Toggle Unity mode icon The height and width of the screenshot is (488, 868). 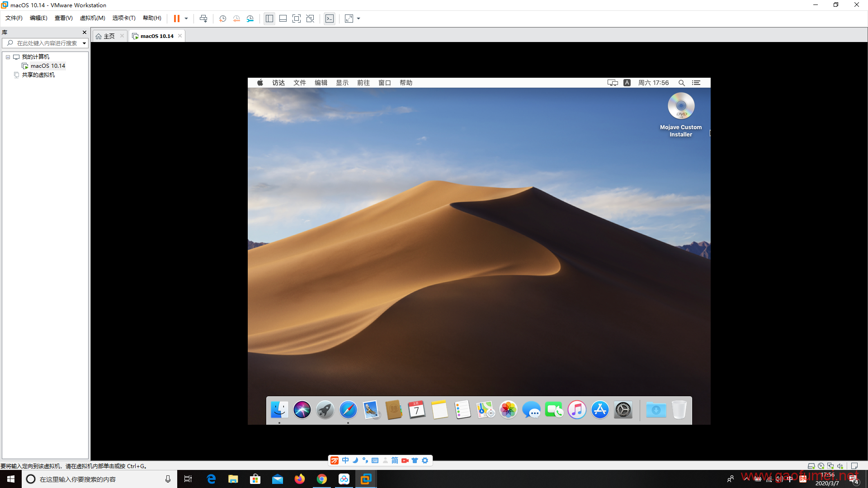pos(310,19)
